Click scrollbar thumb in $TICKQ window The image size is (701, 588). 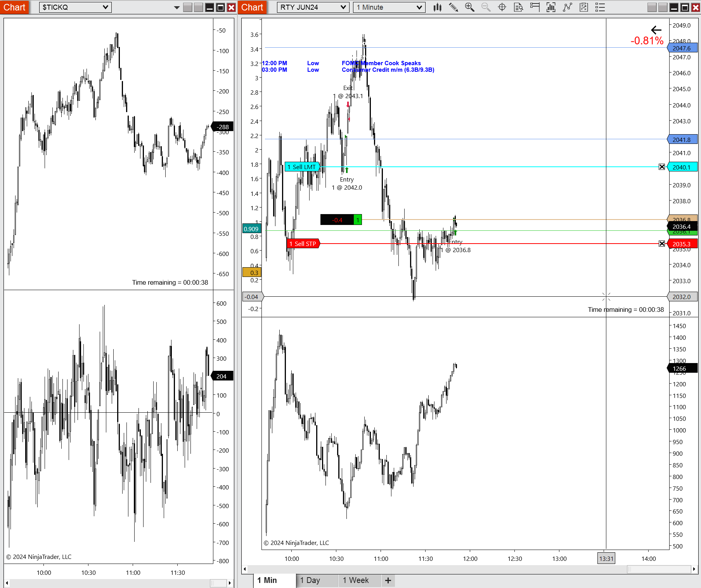pos(218,583)
